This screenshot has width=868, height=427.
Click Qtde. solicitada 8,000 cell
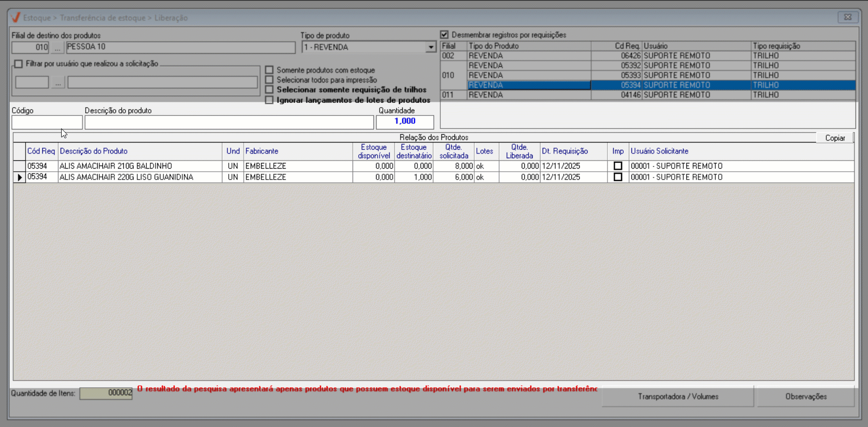(454, 166)
